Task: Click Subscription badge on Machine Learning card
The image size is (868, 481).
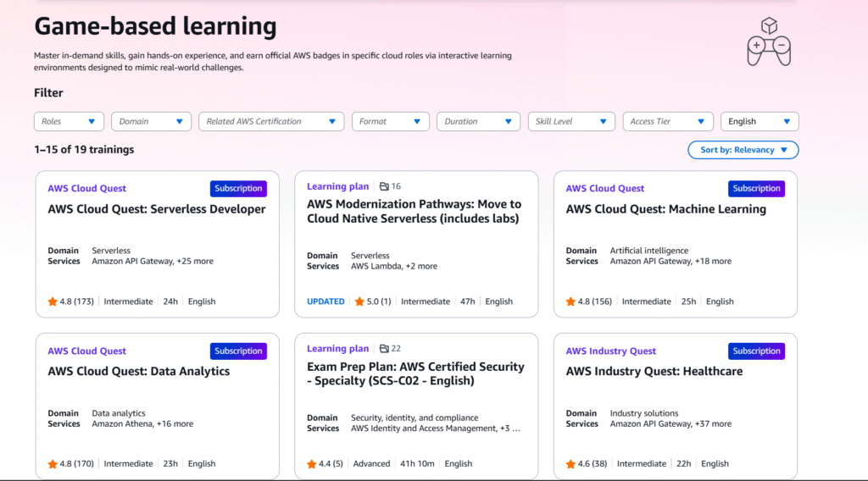Action: pos(756,189)
